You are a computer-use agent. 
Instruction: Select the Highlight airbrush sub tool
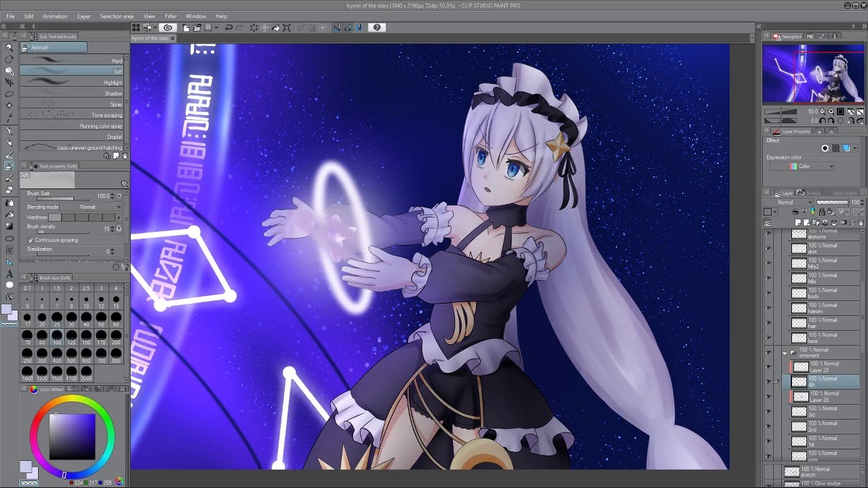point(71,82)
